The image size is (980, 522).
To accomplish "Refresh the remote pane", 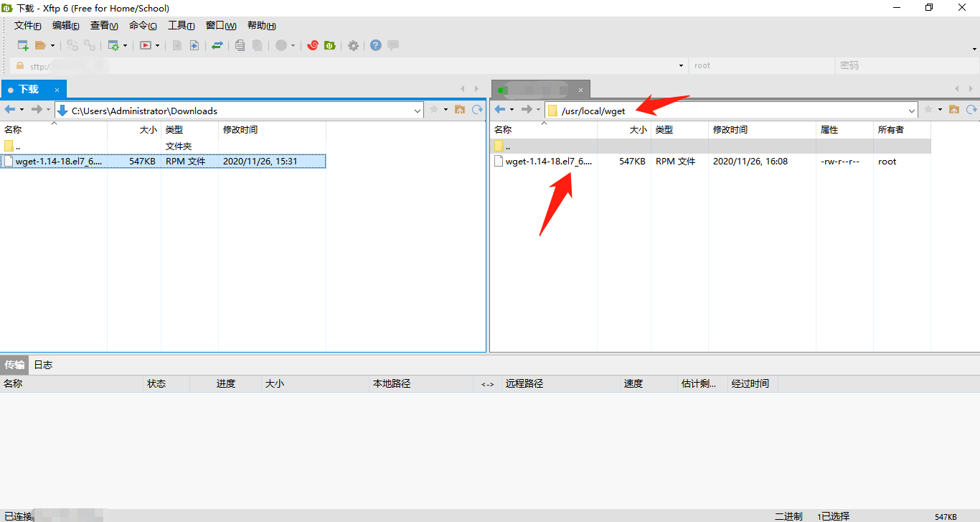I will [972, 110].
